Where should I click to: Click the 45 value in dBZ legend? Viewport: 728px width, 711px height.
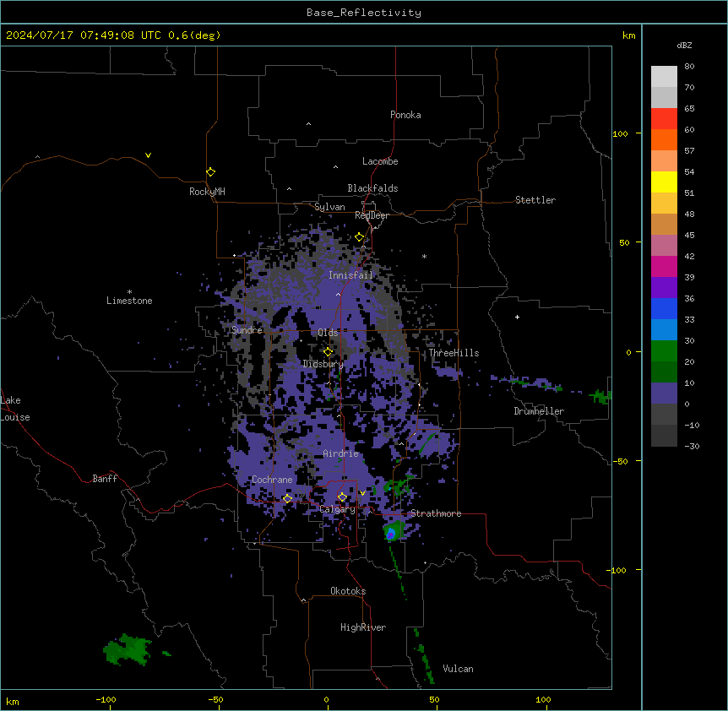coord(689,236)
